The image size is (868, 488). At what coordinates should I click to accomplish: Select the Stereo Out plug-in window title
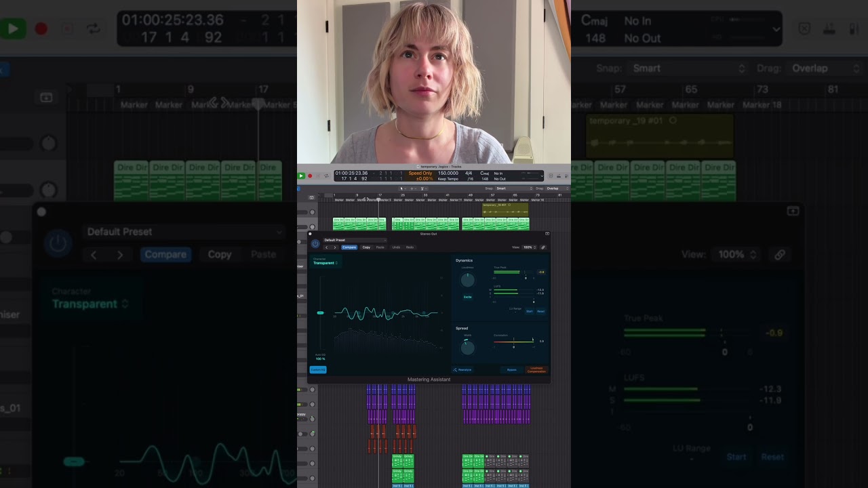point(429,234)
